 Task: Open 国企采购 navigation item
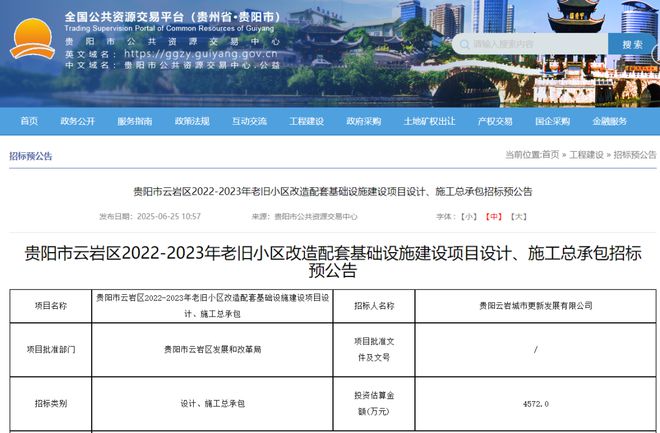(x=552, y=121)
